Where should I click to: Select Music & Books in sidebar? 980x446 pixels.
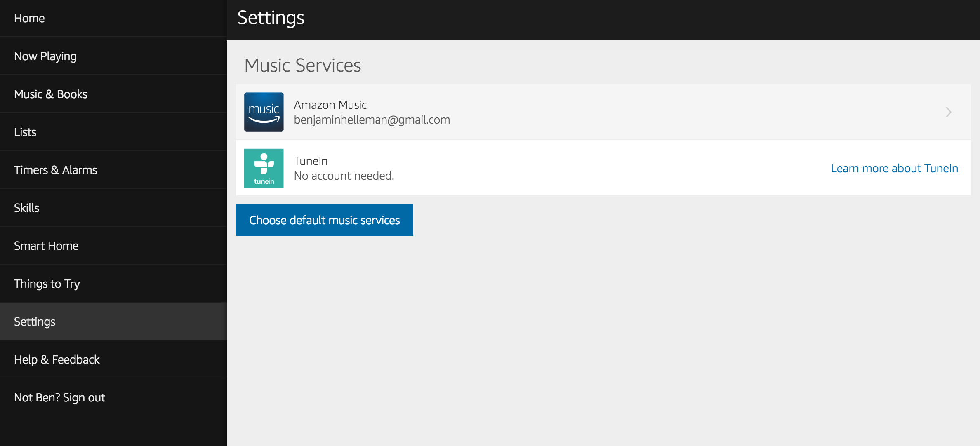click(x=113, y=94)
